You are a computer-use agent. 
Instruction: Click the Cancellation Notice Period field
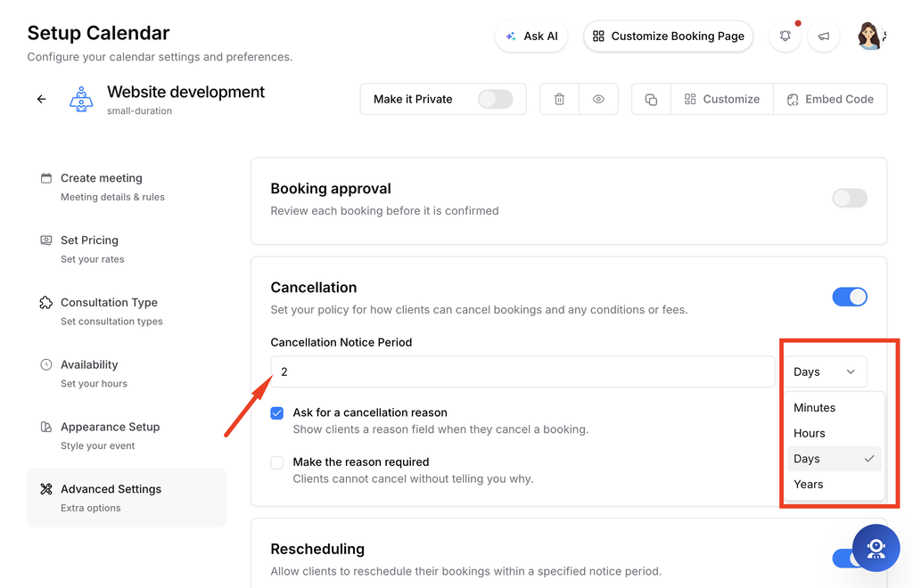pyautogui.click(x=522, y=372)
